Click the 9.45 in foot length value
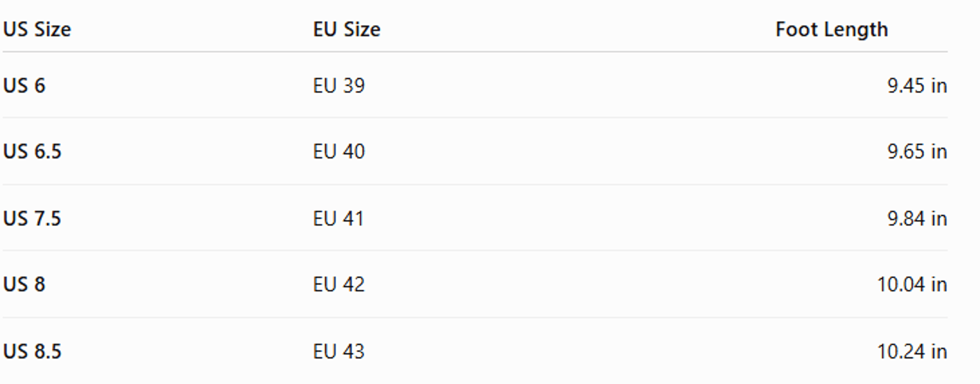 pos(917,85)
